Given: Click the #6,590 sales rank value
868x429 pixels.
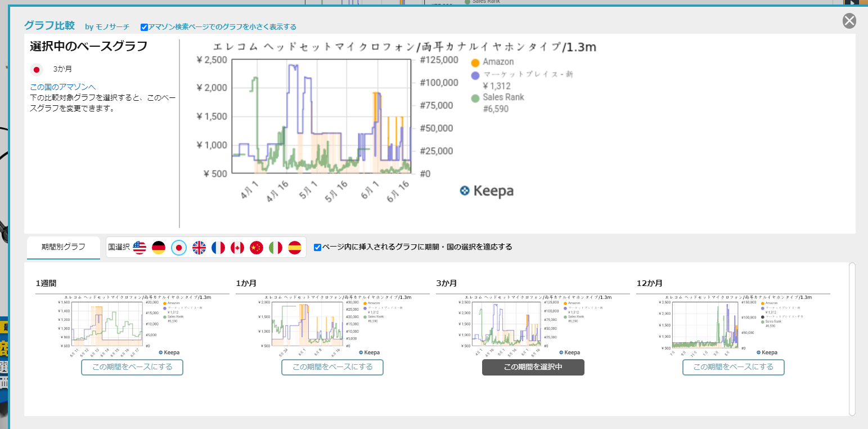Looking at the screenshot, I should coord(496,109).
